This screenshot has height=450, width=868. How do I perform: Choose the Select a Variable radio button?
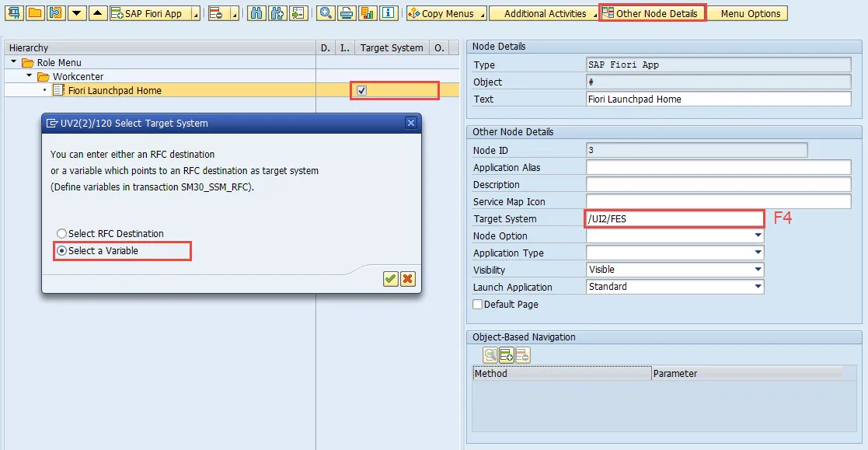(x=62, y=251)
